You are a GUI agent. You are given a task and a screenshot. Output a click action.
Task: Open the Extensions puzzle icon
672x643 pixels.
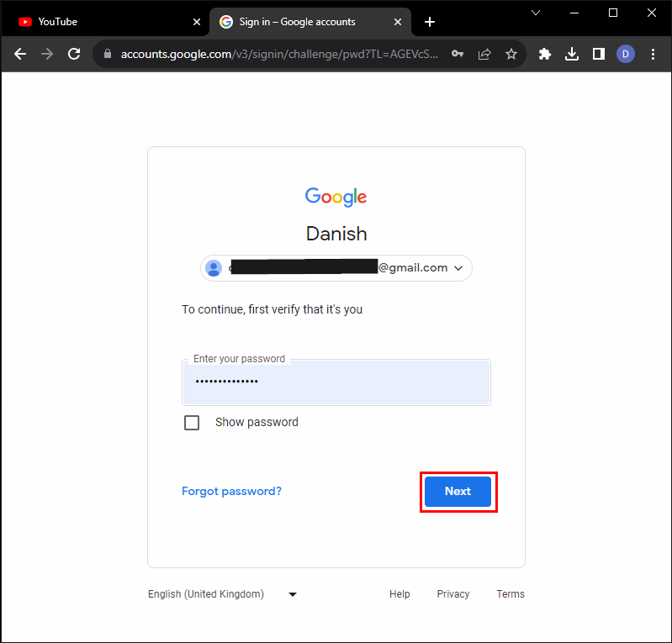click(545, 54)
